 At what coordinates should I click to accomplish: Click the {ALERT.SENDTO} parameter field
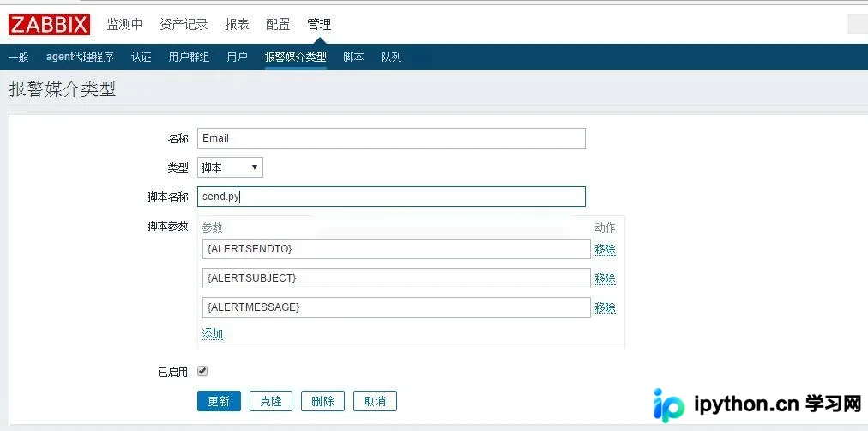coord(396,249)
